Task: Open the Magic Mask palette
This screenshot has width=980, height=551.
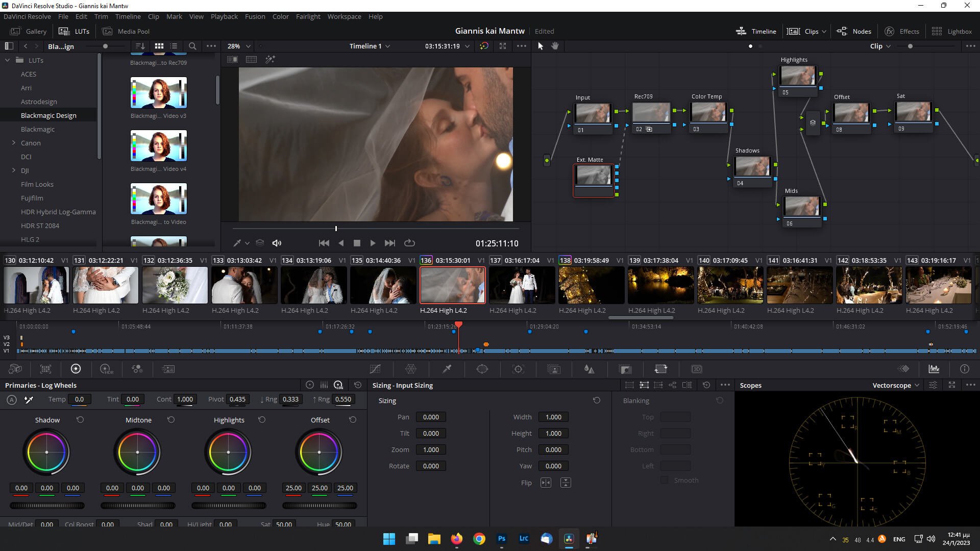Action: click(x=554, y=369)
